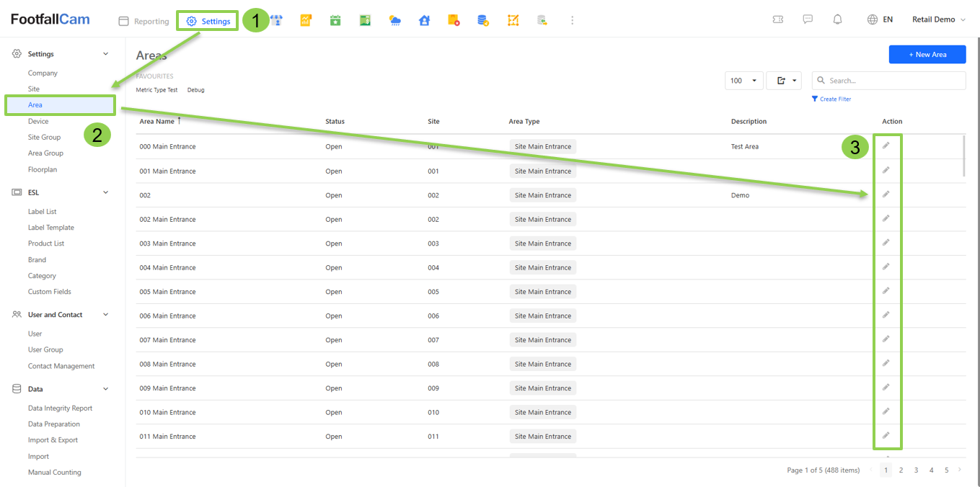Collapse the User and Contact section
980x487 pixels.
click(x=106, y=315)
